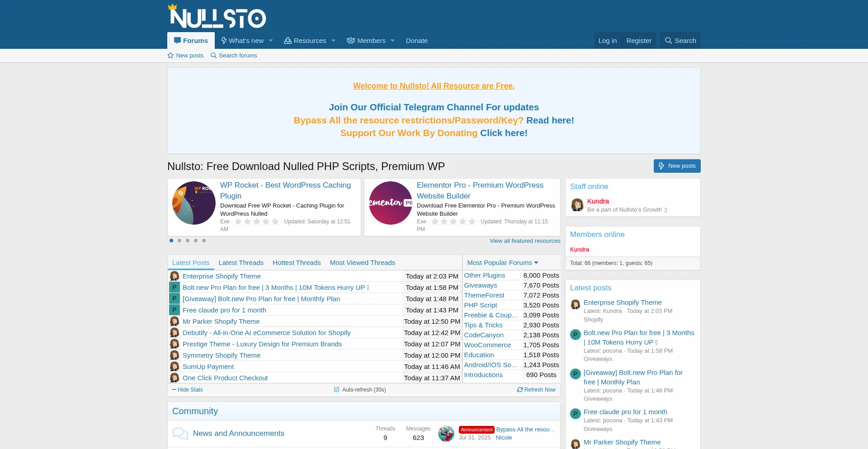Screen dimensions: 868x449
Task: Click P avatar beside Free claude pro post
Action: pyautogui.click(x=175, y=310)
